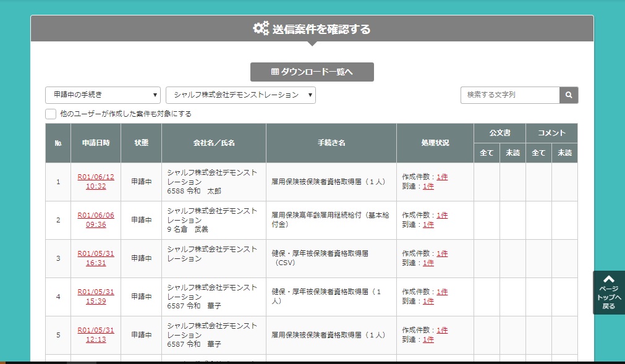Open application dated R01/06/12 10:32
625x364 pixels.
click(x=96, y=181)
